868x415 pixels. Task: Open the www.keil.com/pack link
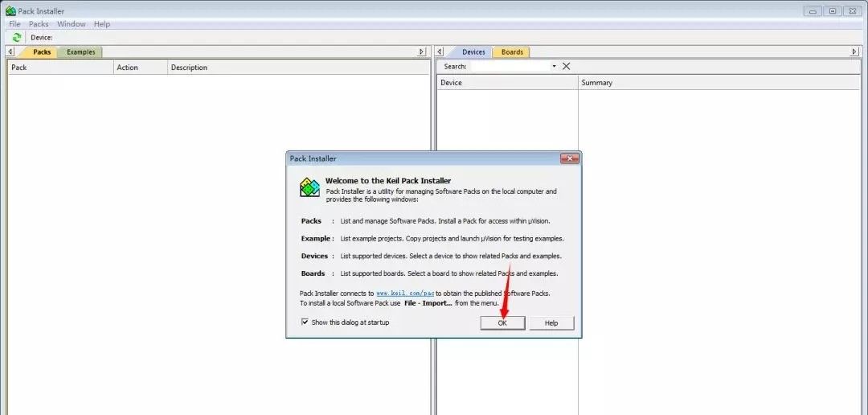(x=405, y=294)
